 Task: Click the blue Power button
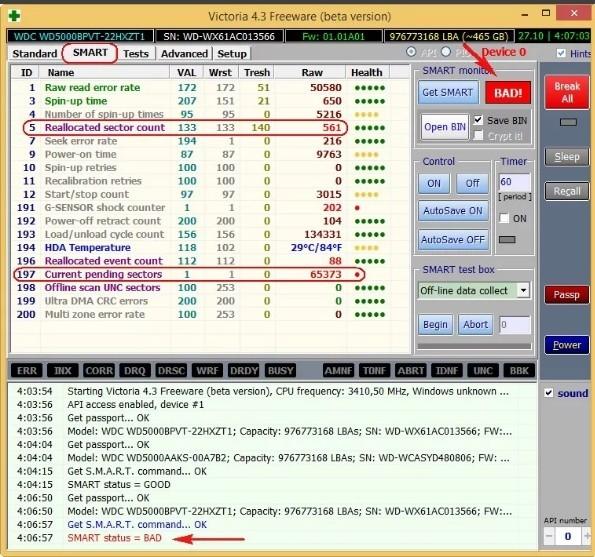pos(567,345)
